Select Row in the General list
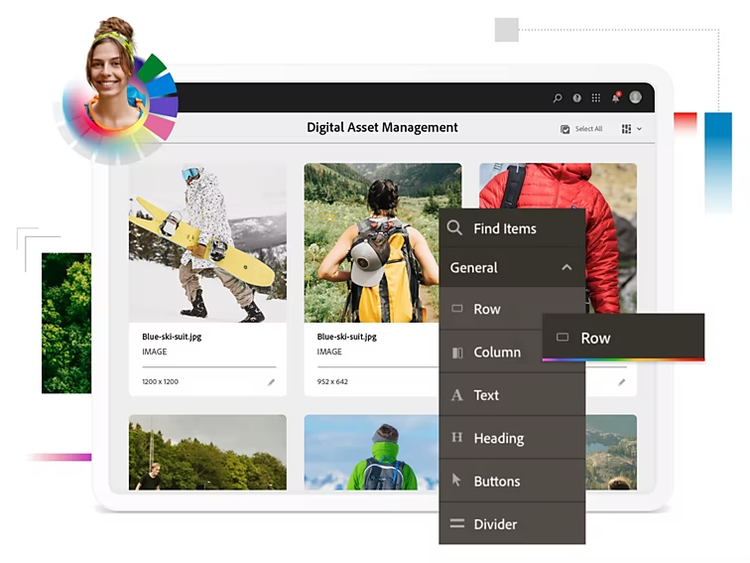The height and width of the screenshot is (563, 750). pyautogui.click(x=487, y=309)
